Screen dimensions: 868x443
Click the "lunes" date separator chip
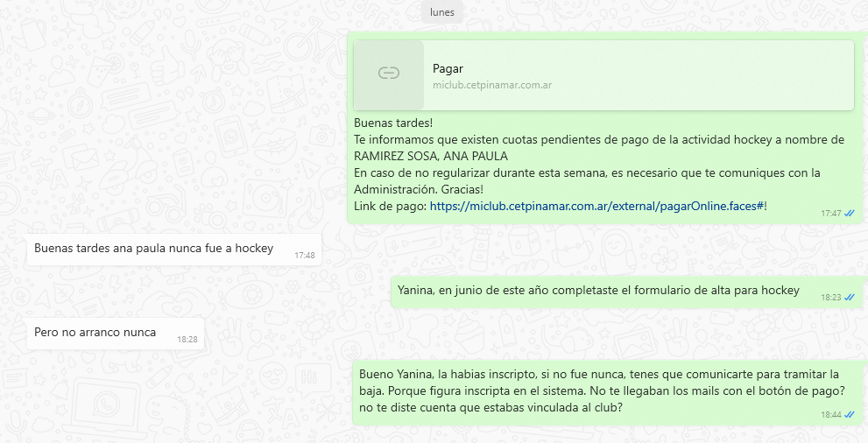point(442,12)
